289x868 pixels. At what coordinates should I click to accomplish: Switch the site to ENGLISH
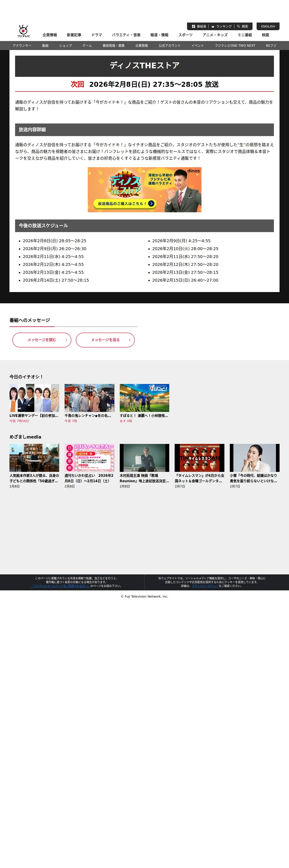268,26
